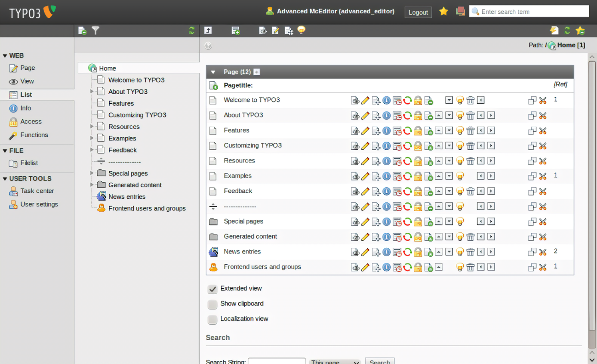The height and width of the screenshot is (364, 597).
Task: Open the Access module in sidebar
Action: tap(31, 122)
